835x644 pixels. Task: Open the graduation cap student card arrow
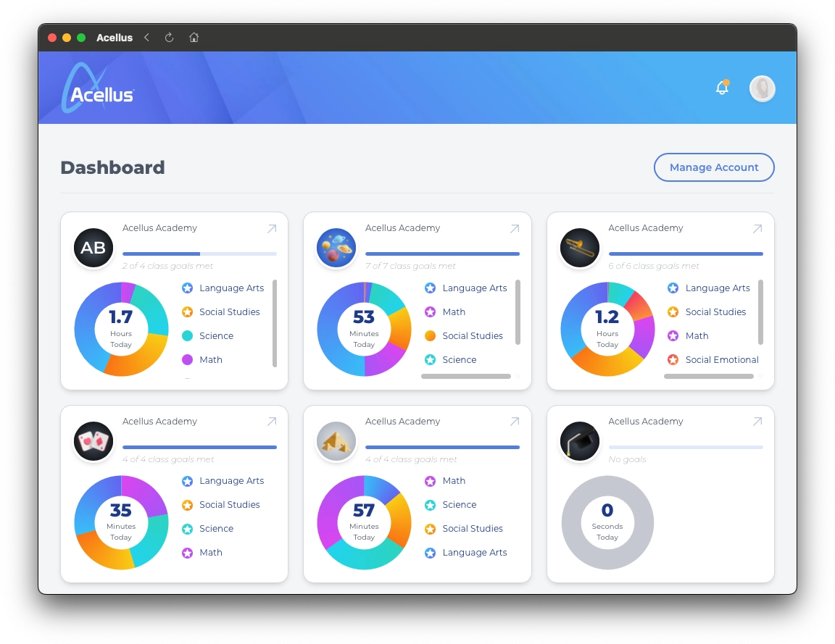757,422
